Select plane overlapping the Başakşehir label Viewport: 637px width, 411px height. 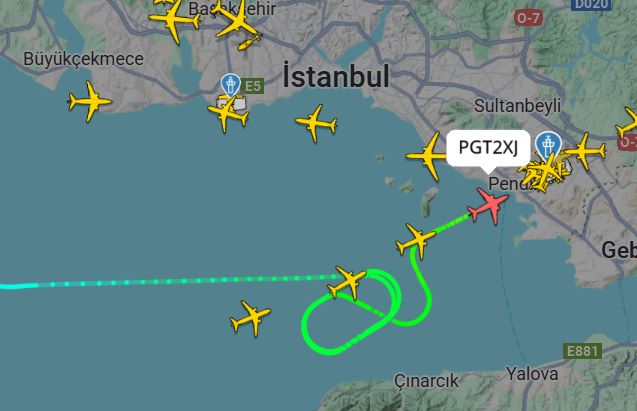(x=236, y=19)
